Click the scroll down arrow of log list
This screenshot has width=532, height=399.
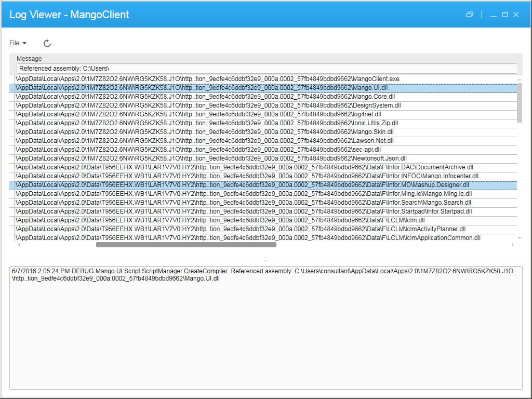point(520,238)
